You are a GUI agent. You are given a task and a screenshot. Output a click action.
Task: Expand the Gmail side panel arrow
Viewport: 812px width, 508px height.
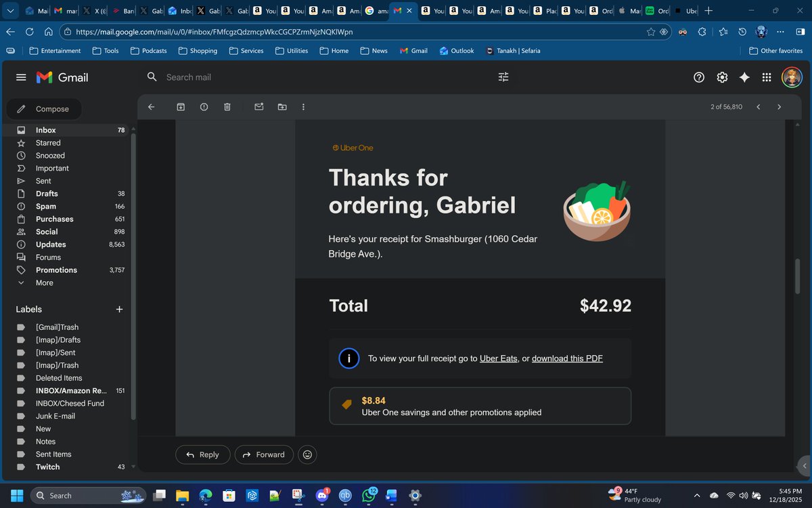(x=804, y=466)
